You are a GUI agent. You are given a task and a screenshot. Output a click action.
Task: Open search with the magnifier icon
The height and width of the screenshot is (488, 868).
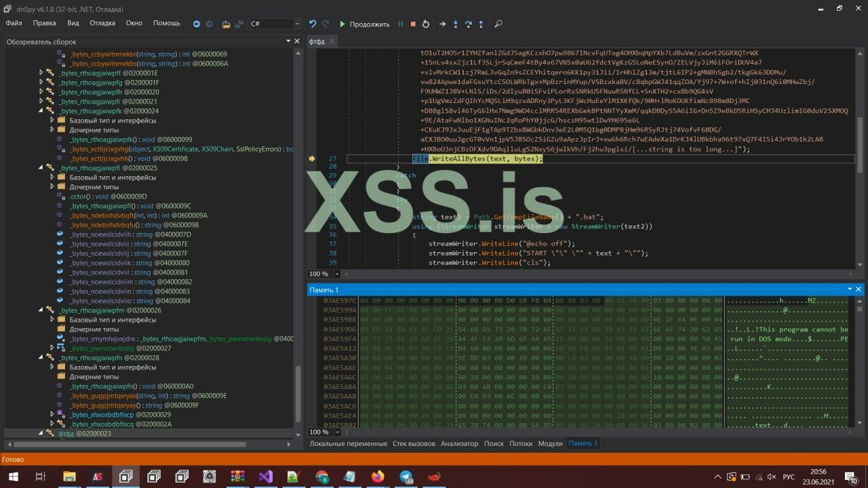[x=498, y=24]
